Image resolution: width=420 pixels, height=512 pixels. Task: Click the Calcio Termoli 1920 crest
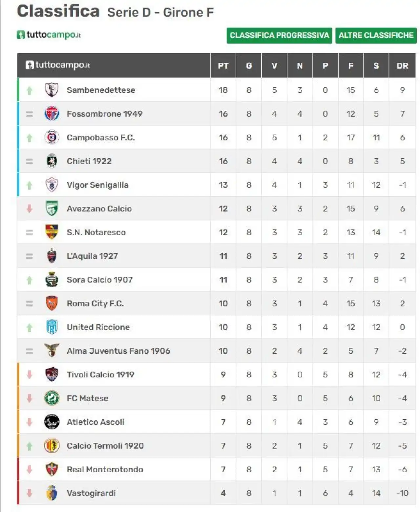click(x=52, y=445)
